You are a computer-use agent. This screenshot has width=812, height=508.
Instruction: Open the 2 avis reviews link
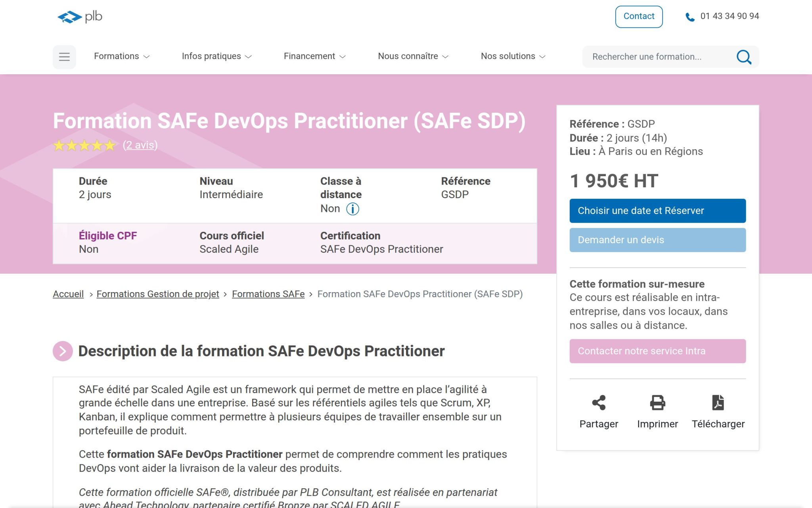[x=140, y=145]
